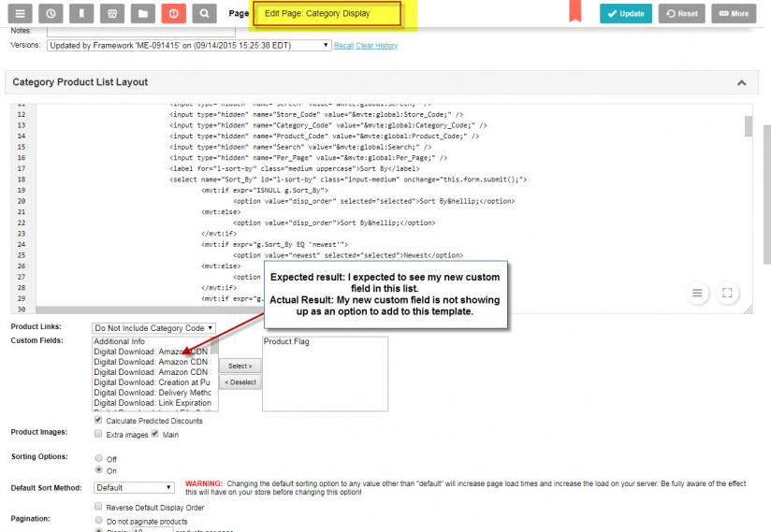This screenshot has height=532, width=771.
Task: Open the Product Links dropdown
Action: [154, 328]
